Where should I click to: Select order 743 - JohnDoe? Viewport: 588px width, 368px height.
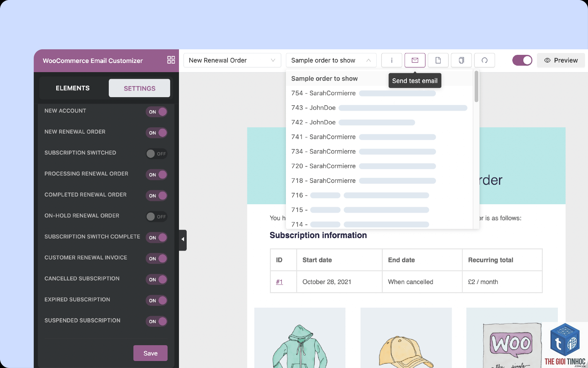379,108
